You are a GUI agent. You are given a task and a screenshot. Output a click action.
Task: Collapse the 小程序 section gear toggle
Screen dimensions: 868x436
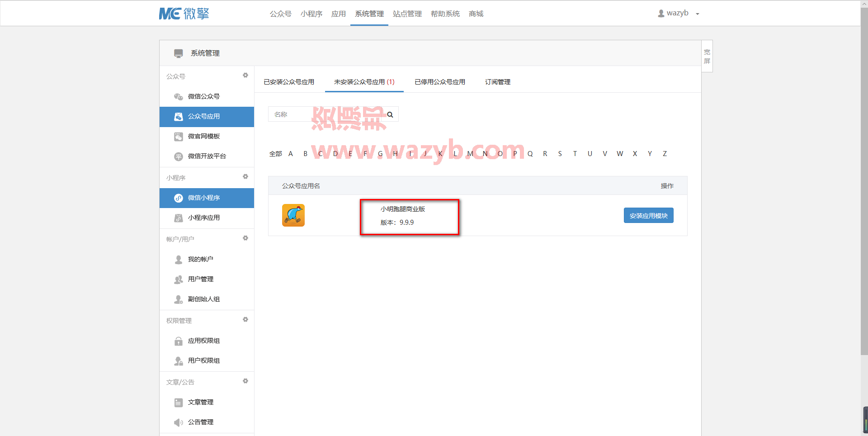coord(245,177)
